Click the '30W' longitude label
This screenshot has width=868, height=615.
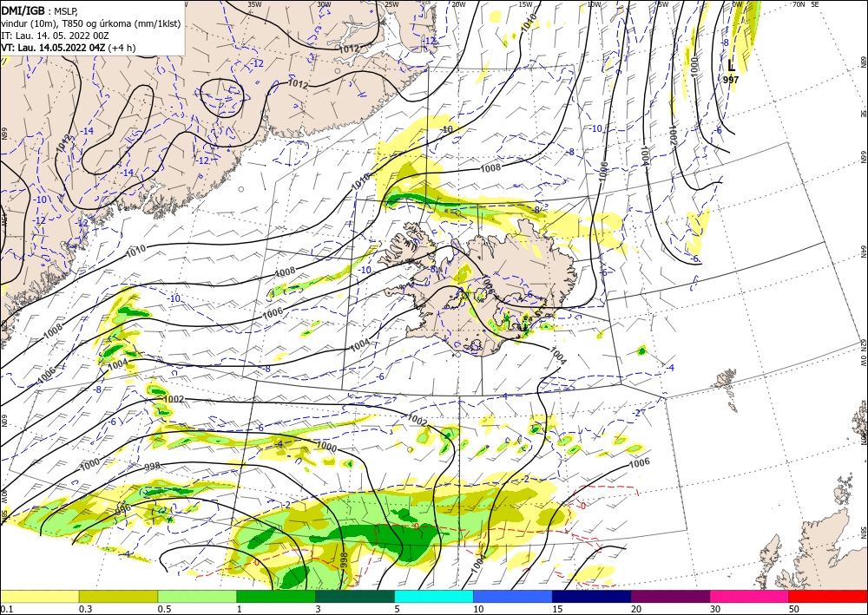324,4
